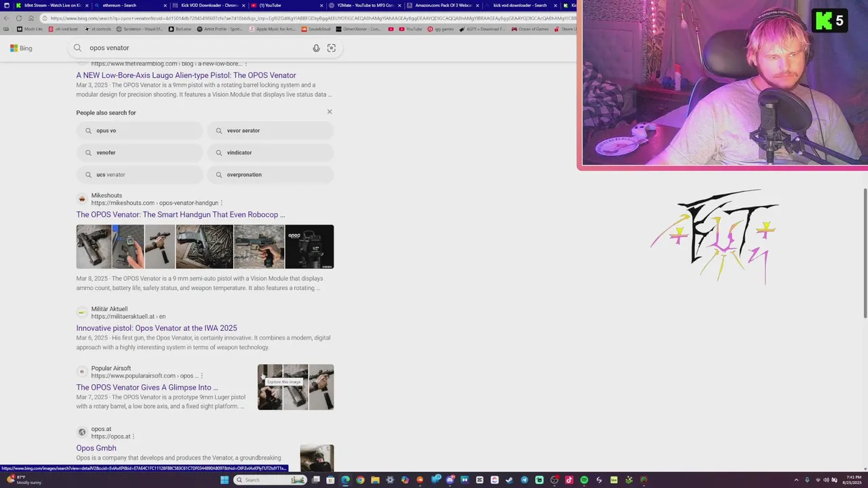Open the Windows Start menu

point(224,480)
